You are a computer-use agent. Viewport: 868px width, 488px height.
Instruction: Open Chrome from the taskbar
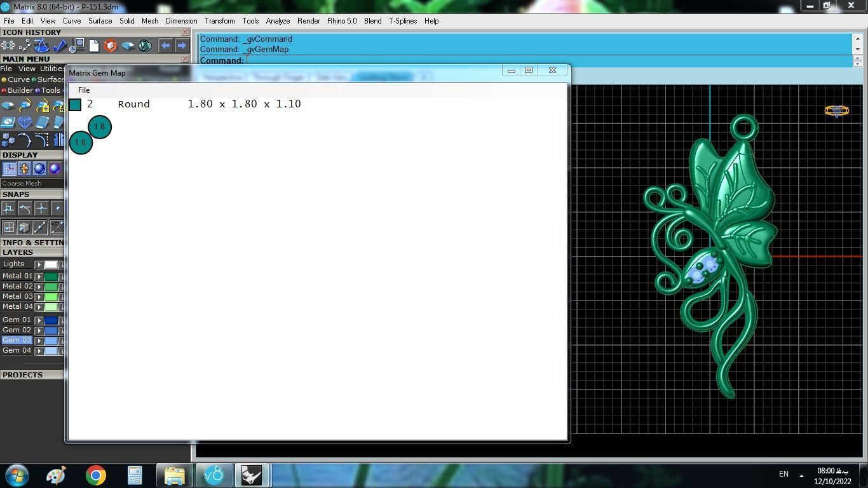pos(96,475)
